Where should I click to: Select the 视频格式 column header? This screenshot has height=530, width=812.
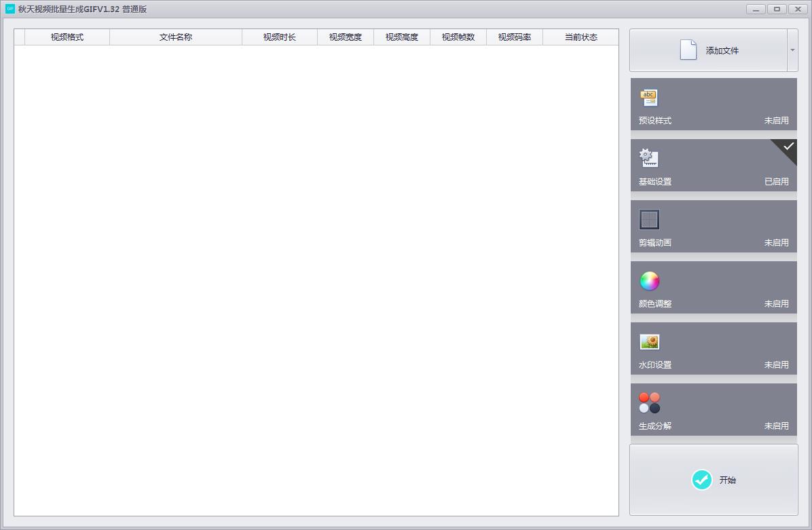point(67,37)
